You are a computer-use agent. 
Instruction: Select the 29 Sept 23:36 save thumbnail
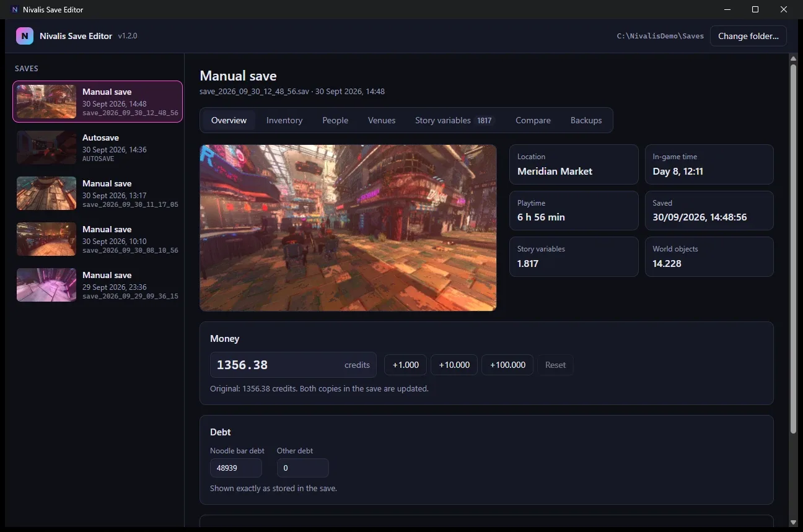[x=46, y=285]
